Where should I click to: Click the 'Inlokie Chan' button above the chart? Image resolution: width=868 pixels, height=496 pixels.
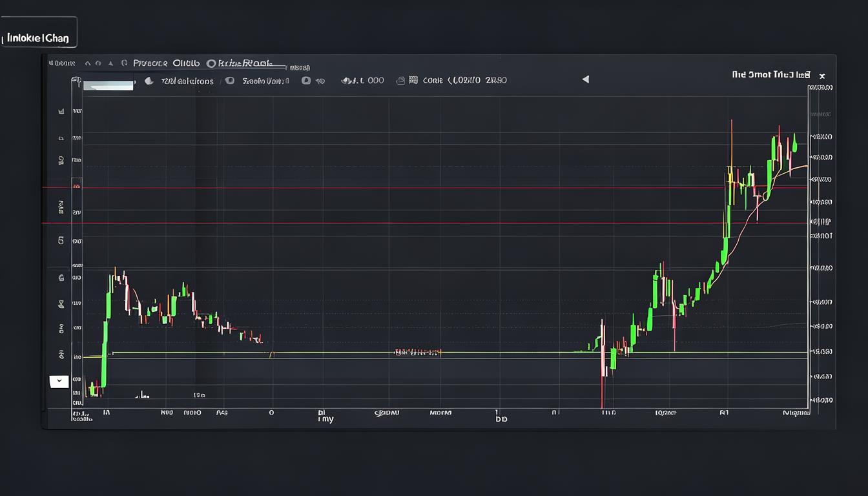click(38, 38)
